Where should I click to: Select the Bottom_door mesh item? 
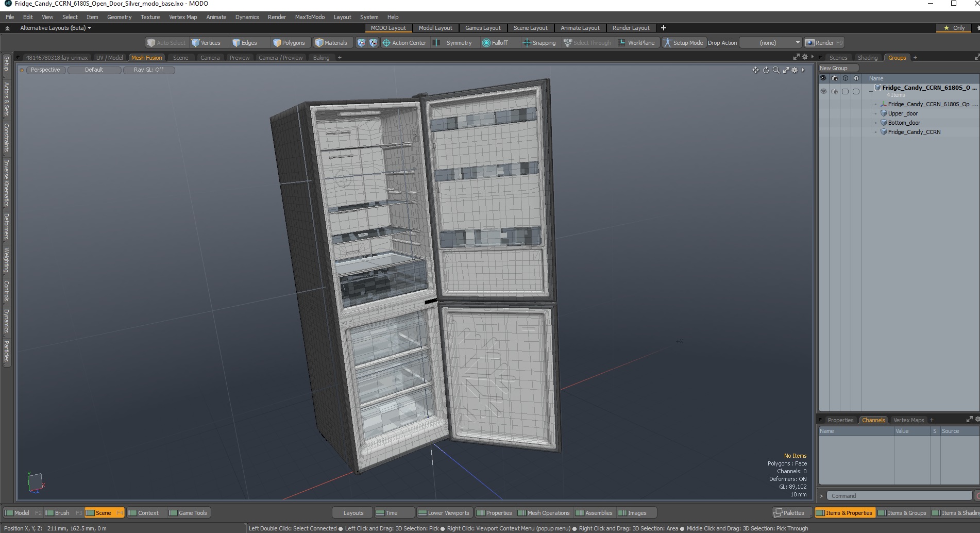[904, 123]
